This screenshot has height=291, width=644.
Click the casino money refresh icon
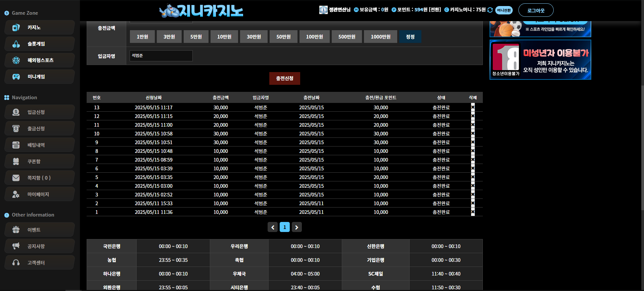tap(490, 10)
